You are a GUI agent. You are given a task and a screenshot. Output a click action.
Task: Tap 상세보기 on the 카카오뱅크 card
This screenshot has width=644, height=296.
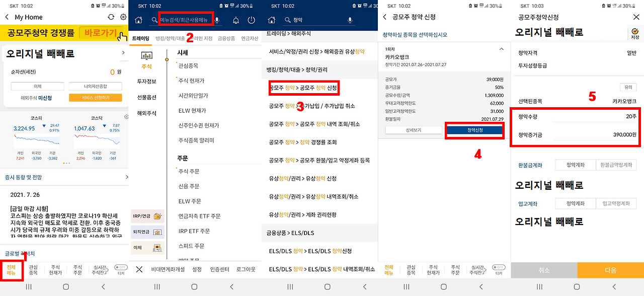pos(413,129)
